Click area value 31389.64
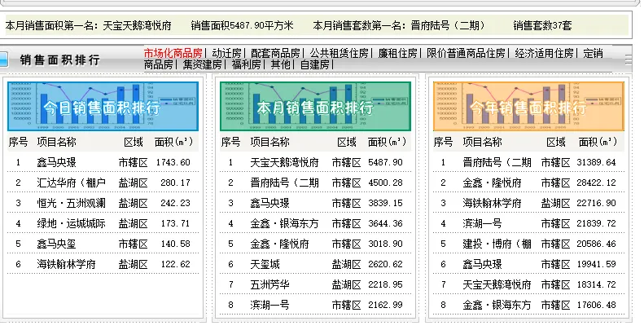 coord(596,162)
